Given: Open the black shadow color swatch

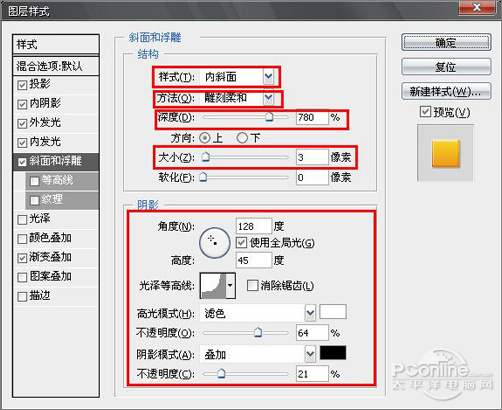Looking at the screenshot, I should (333, 353).
